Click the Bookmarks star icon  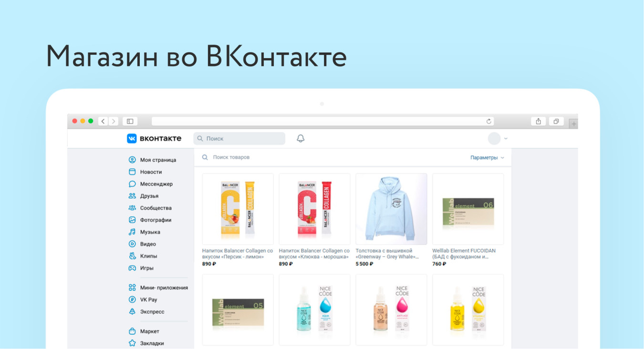[x=132, y=343]
